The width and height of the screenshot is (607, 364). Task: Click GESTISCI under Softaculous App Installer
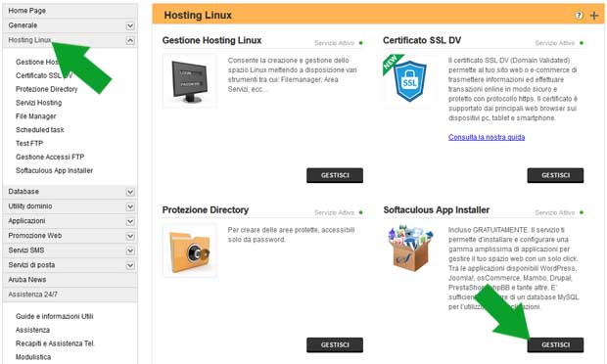coord(555,344)
